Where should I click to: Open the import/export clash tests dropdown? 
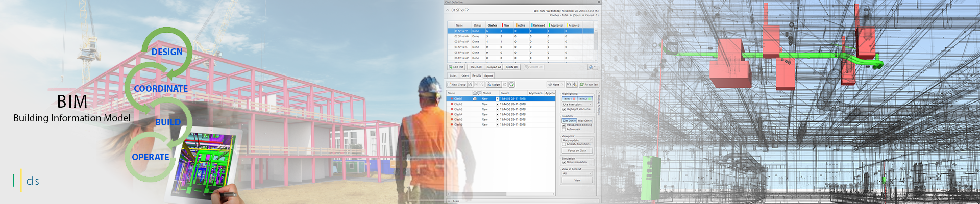[x=592, y=67]
